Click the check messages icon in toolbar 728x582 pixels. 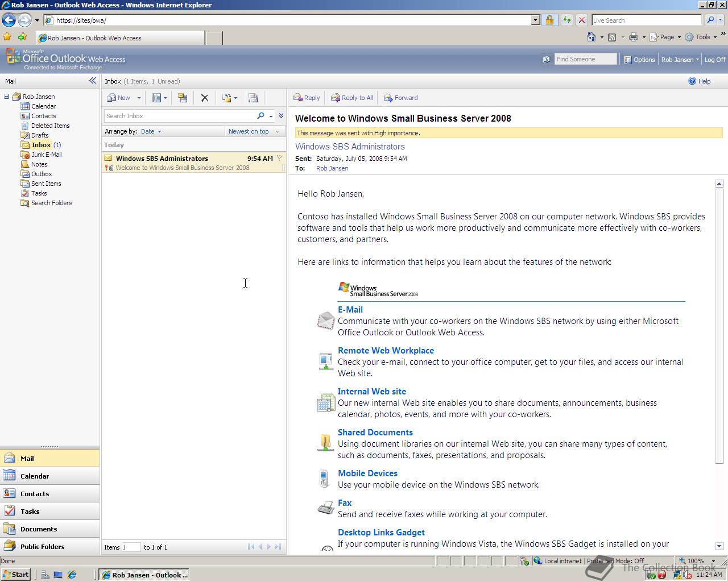[253, 98]
